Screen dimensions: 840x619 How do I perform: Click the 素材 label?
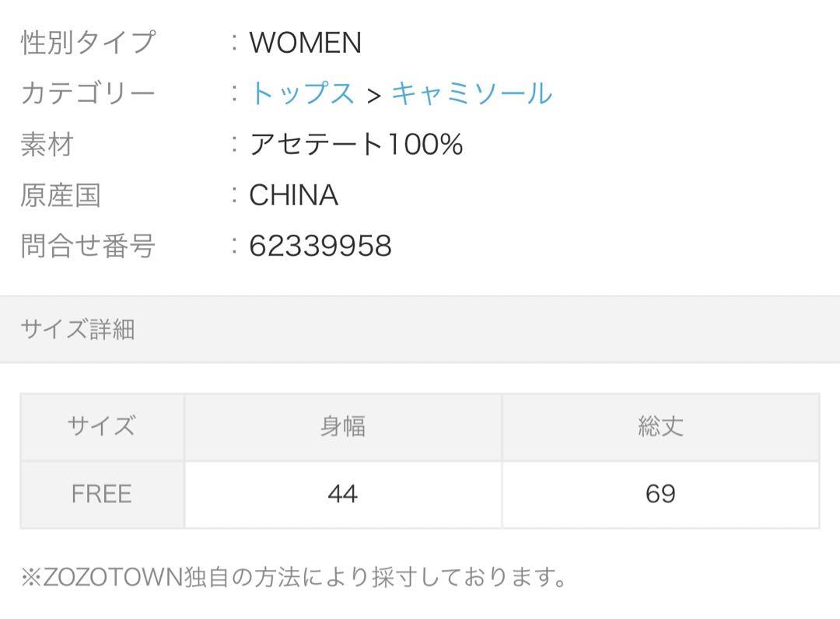click(x=47, y=144)
